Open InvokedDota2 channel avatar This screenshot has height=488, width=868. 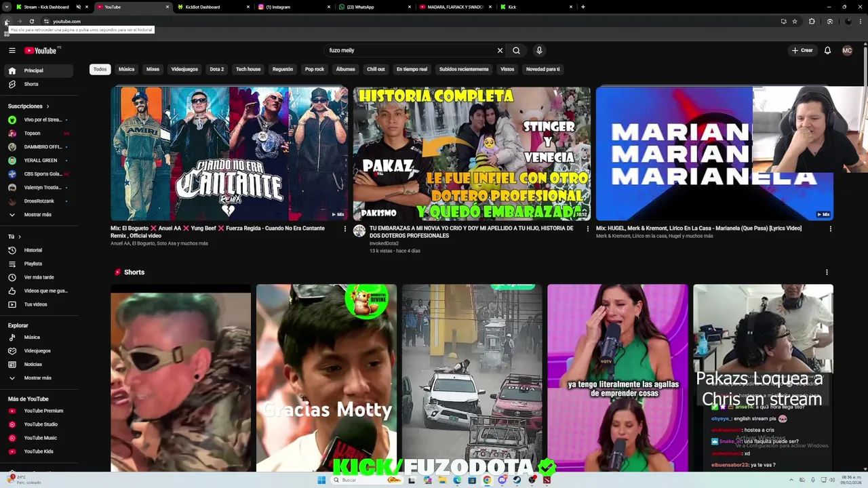[359, 231]
